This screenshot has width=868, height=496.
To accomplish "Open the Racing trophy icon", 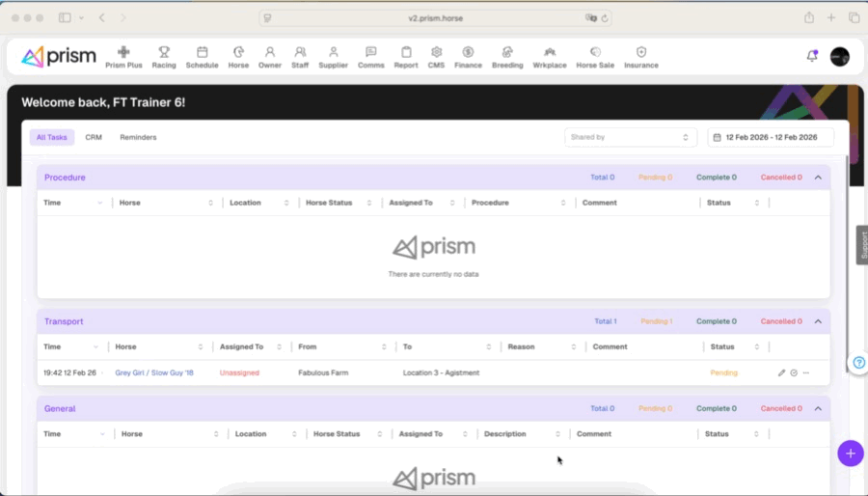I will click(164, 52).
